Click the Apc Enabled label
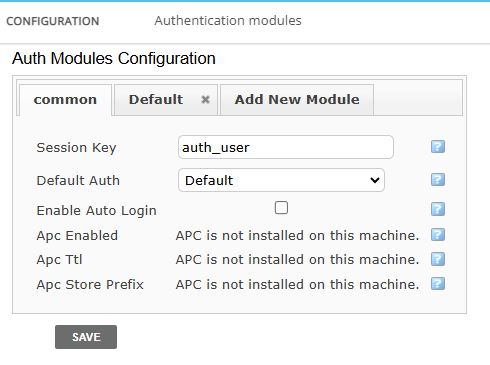 [77, 236]
